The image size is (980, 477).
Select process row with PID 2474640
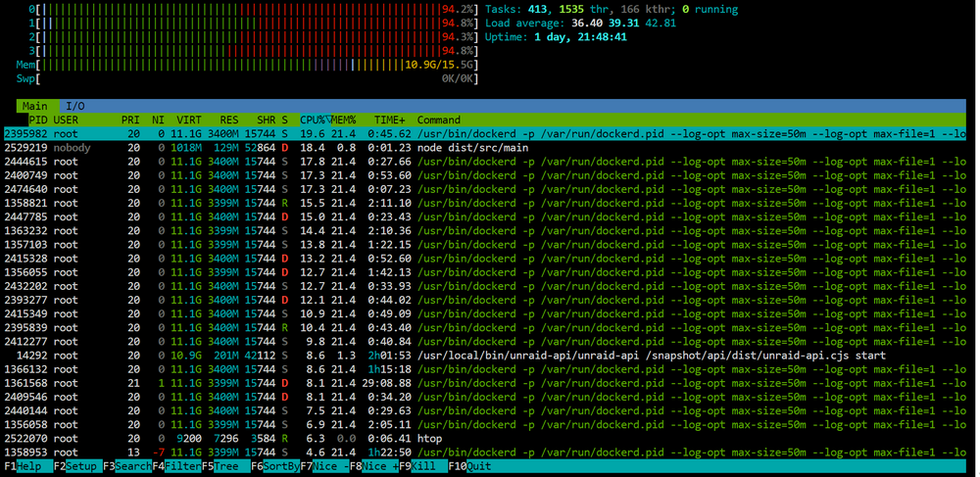[486, 189]
